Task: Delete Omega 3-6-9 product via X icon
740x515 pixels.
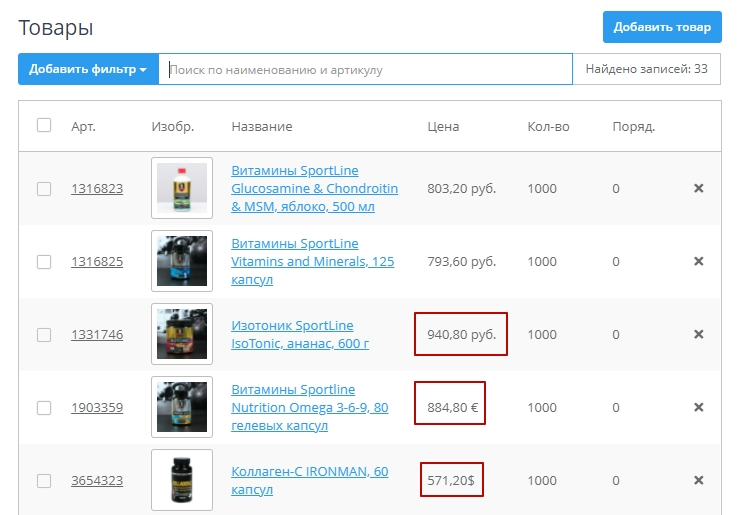Action: point(699,407)
